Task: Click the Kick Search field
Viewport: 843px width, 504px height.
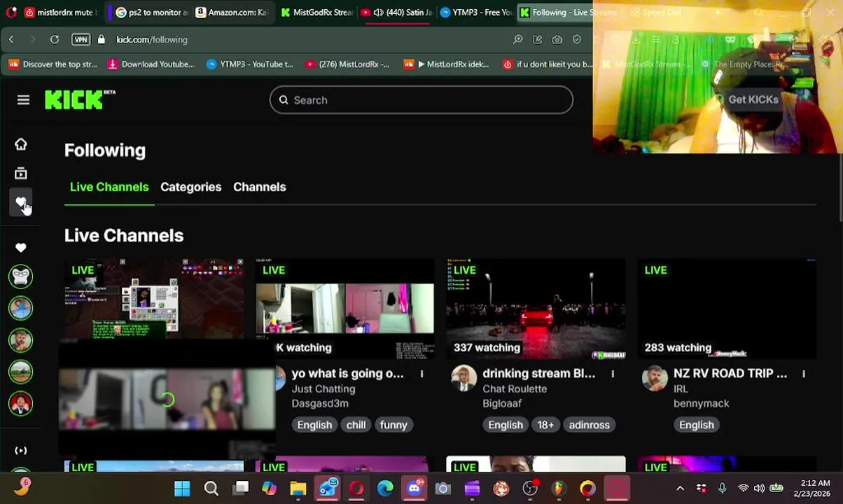Action: coord(421,100)
